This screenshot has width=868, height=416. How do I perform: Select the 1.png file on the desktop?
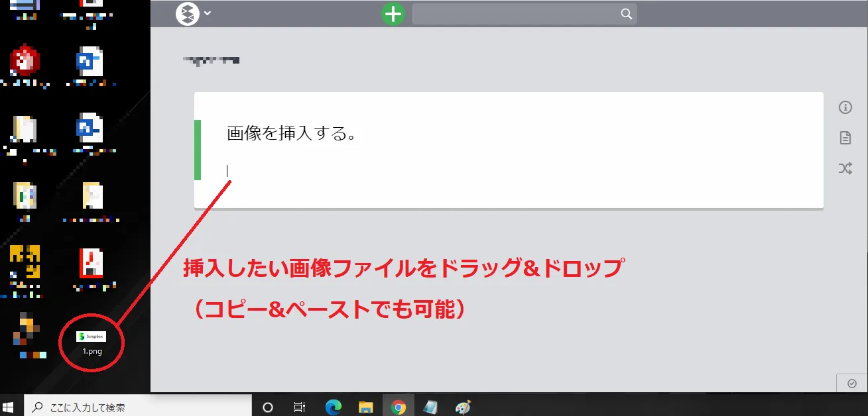pos(92,341)
